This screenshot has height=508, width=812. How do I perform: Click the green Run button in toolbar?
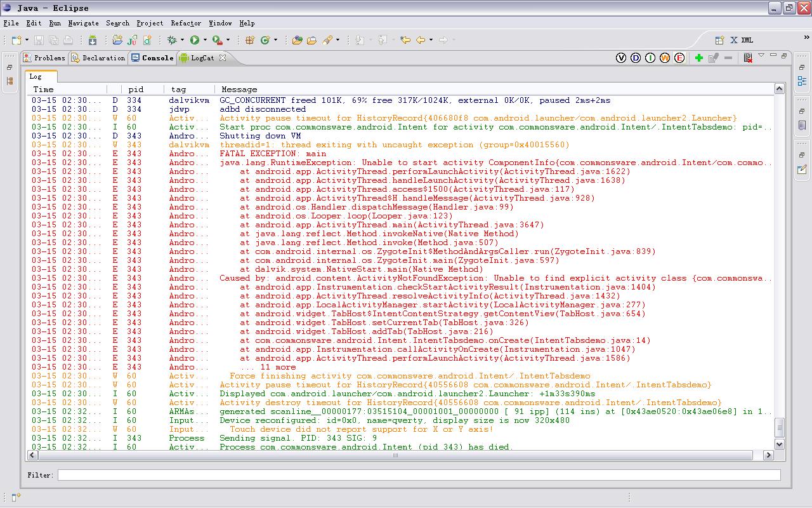pyautogui.click(x=195, y=40)
